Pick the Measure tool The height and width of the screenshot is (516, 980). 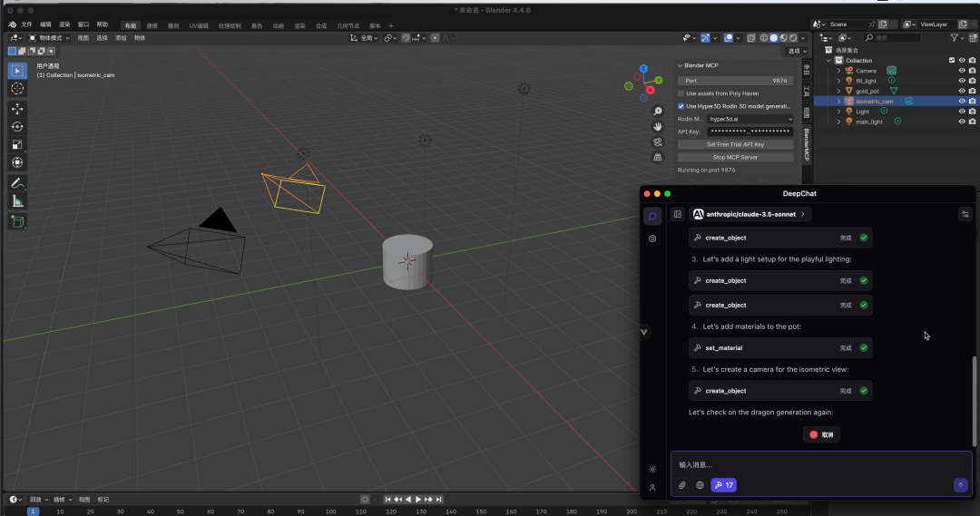pos(17,201)
